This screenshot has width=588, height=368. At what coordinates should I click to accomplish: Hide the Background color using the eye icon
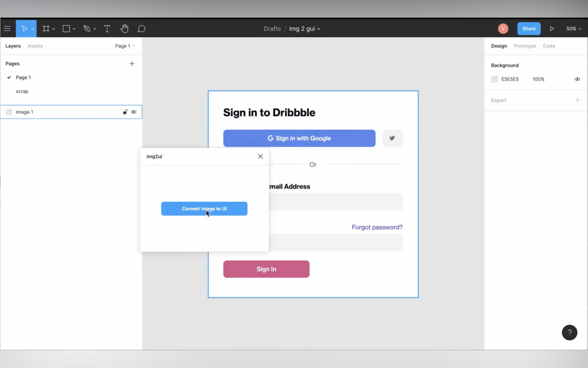(x=577, y=79)
